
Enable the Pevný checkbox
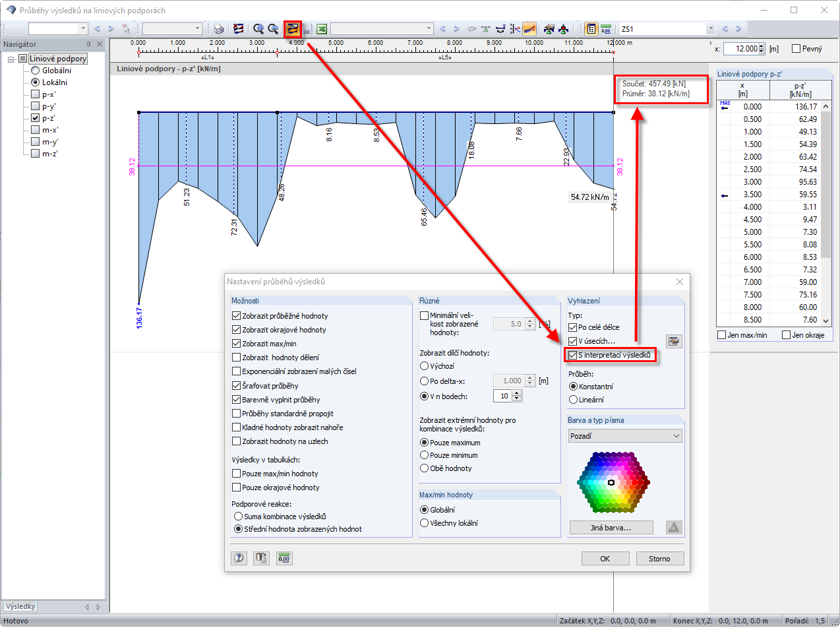[796, 49]
